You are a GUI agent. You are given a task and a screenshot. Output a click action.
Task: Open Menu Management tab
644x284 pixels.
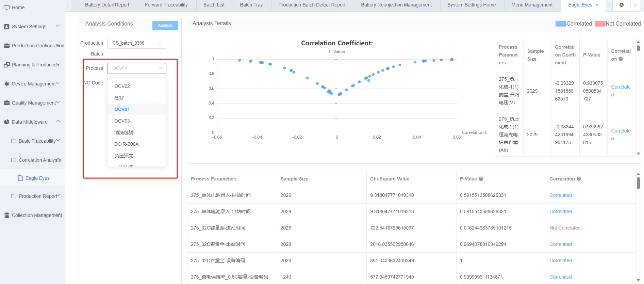tap(532, 5)
